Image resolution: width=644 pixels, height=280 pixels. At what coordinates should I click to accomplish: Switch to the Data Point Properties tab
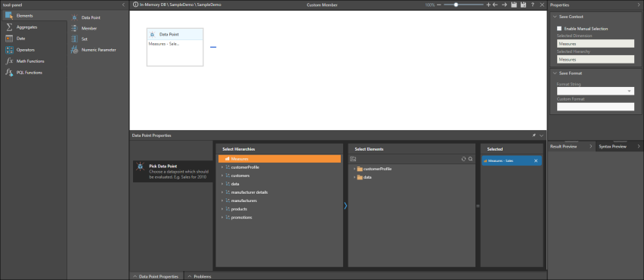tap(156, 277)
